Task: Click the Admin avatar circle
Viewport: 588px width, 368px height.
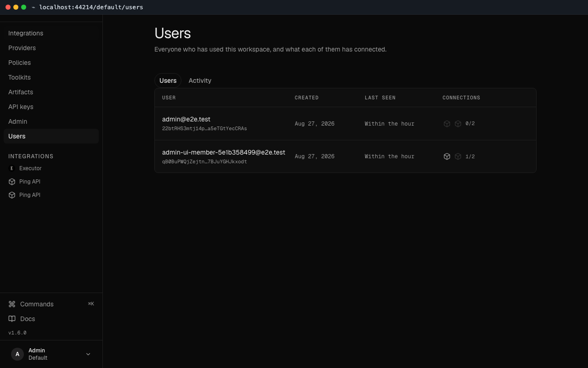Action: (x=17, y=354)
